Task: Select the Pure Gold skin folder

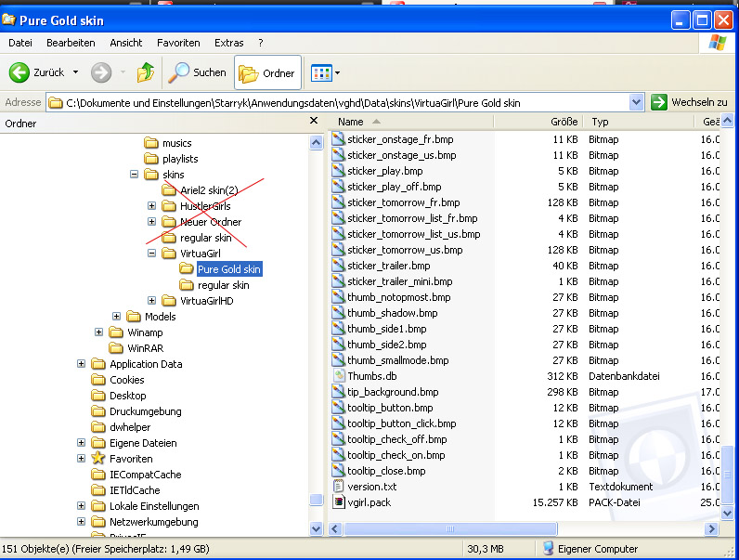Action: pyautogui.click(x=229, y=269)
